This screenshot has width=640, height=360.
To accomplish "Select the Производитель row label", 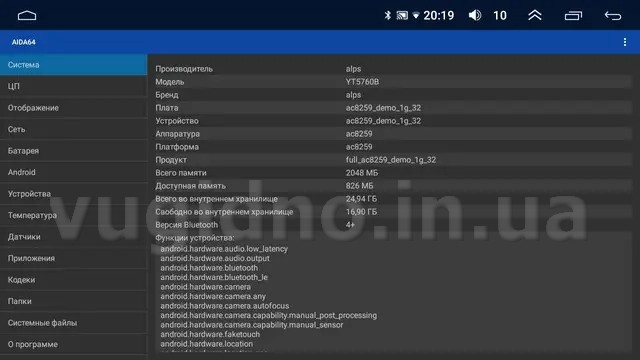I will tap(184, 69).
